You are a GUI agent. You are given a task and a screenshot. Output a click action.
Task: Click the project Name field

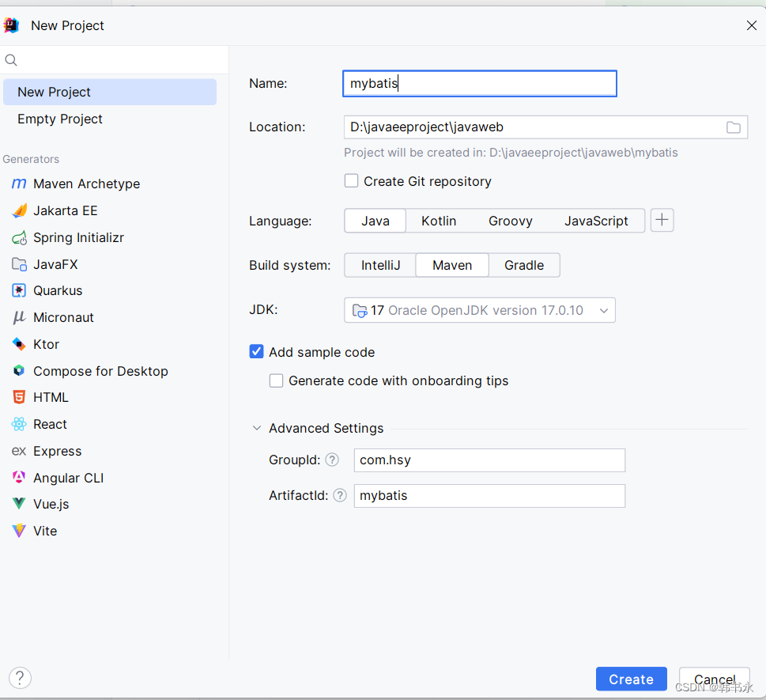click(x=480, y=84)
